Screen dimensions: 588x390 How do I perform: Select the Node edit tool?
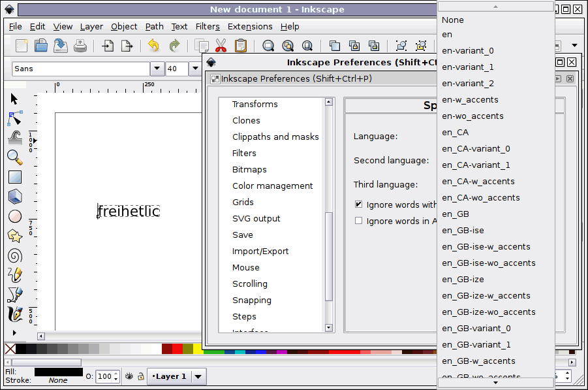click(14, 119)
